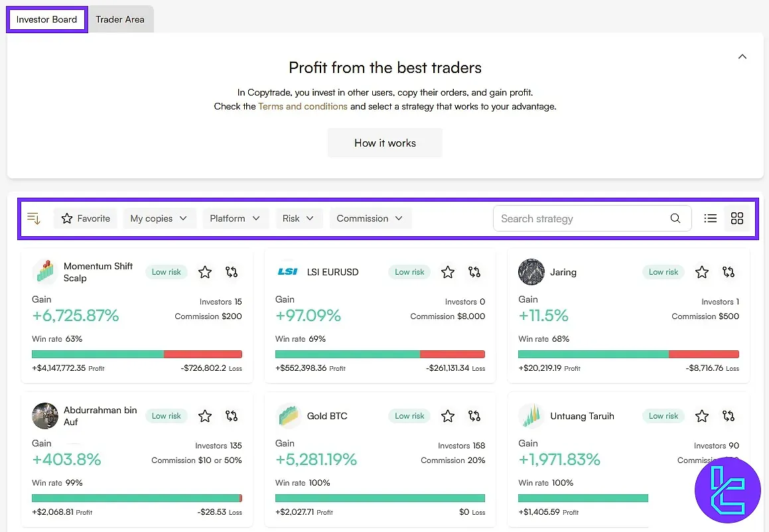Screen dimensions: 769x532
Task: Click the copy icon on Gold BTC card
Action: click(x=474, y=416)
